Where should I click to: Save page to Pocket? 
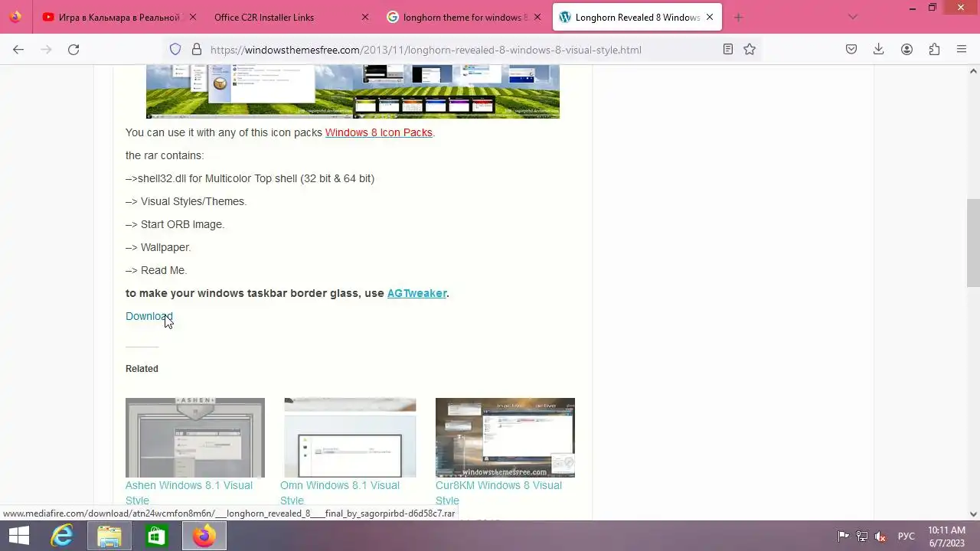click(x=851, y=49)
